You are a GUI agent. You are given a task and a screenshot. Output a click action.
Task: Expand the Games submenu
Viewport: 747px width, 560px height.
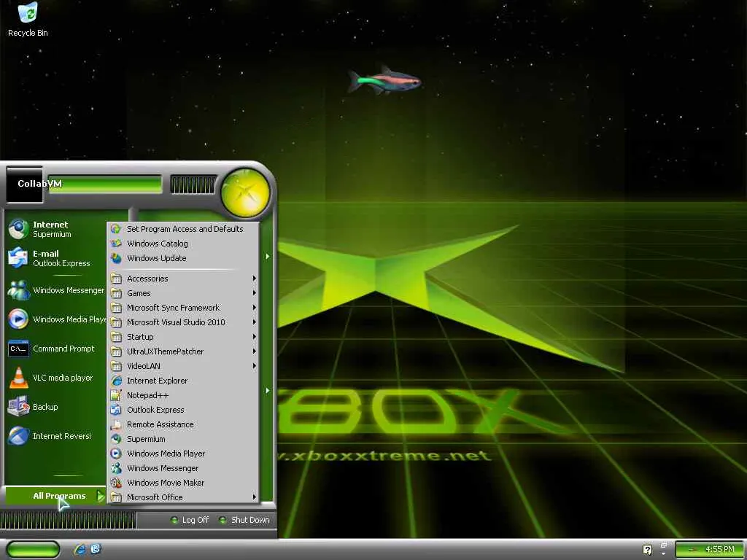(x=183, y=293)
